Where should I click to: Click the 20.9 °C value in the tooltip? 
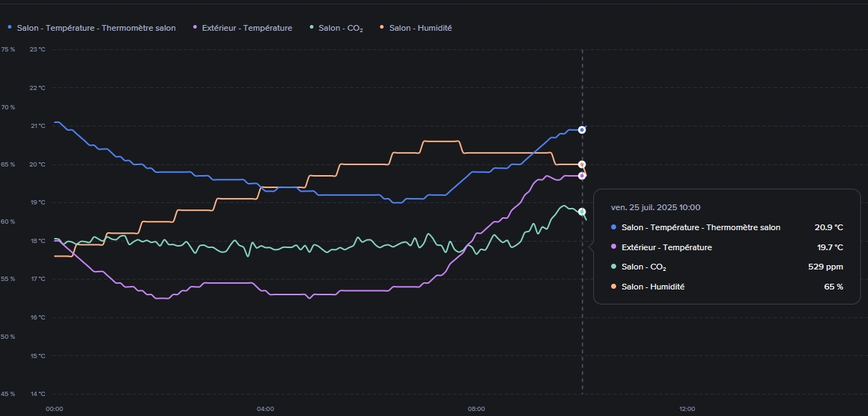click(x=829, y=227)
